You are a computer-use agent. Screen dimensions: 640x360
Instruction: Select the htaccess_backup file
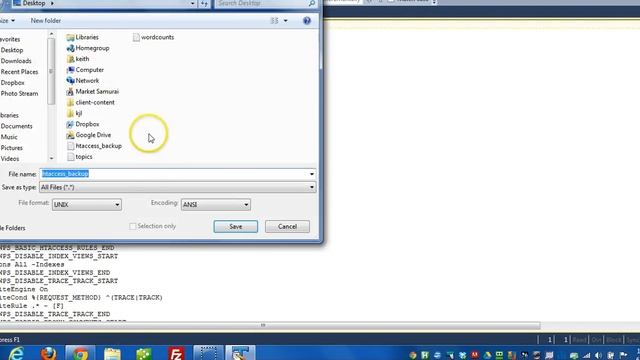coord(94,146)
